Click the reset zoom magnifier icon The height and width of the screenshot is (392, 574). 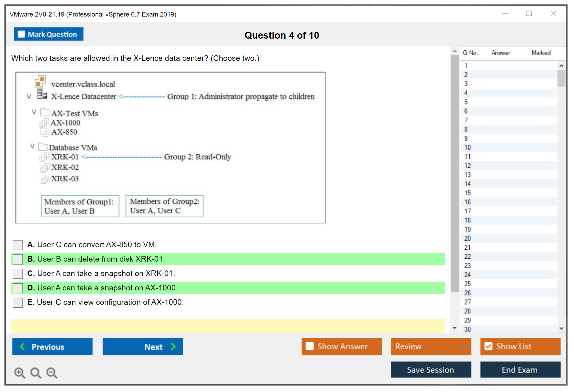[36, 373]
